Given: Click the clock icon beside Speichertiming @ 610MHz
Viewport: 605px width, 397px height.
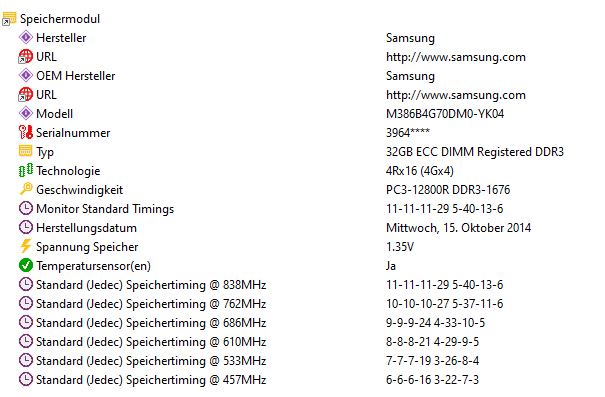Looking at the screenshot, I should 26,341.
